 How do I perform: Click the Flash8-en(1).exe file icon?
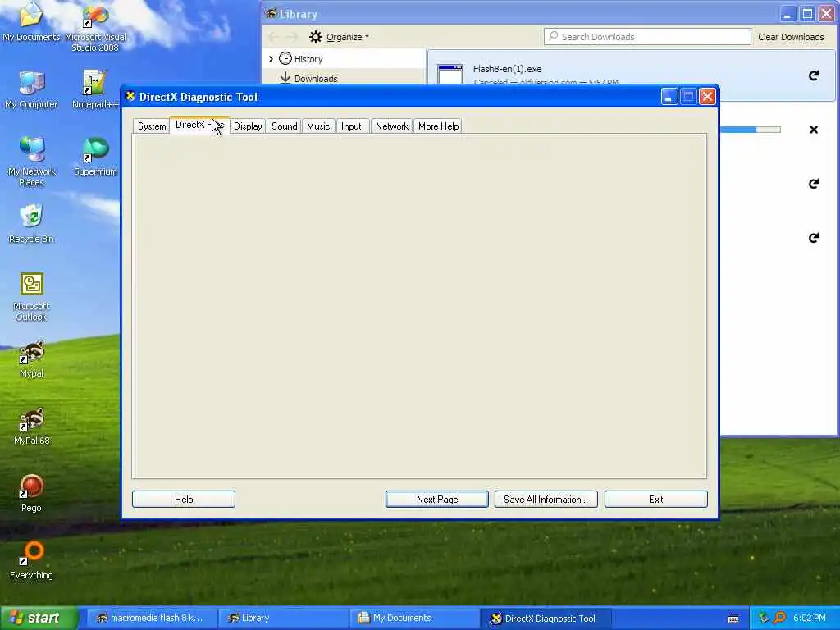click(450, 75)
